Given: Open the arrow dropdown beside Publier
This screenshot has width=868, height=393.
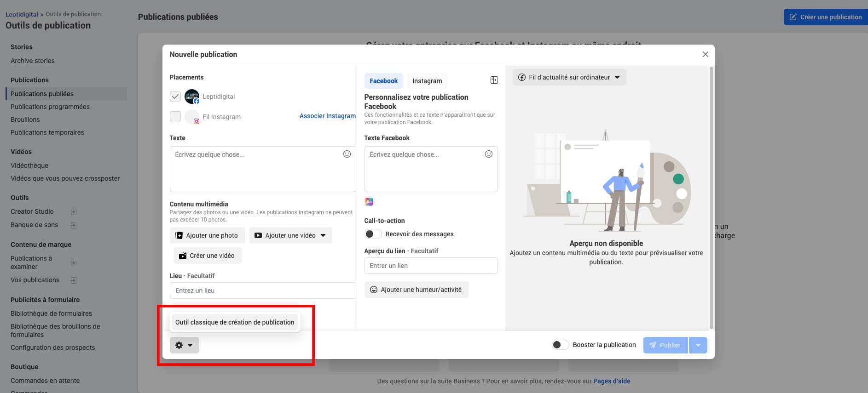Looking at the screenshot, I should [698, 345].
